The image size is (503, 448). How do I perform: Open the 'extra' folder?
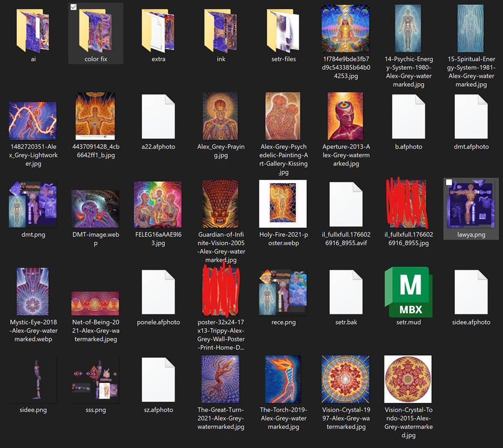point(158,31)
